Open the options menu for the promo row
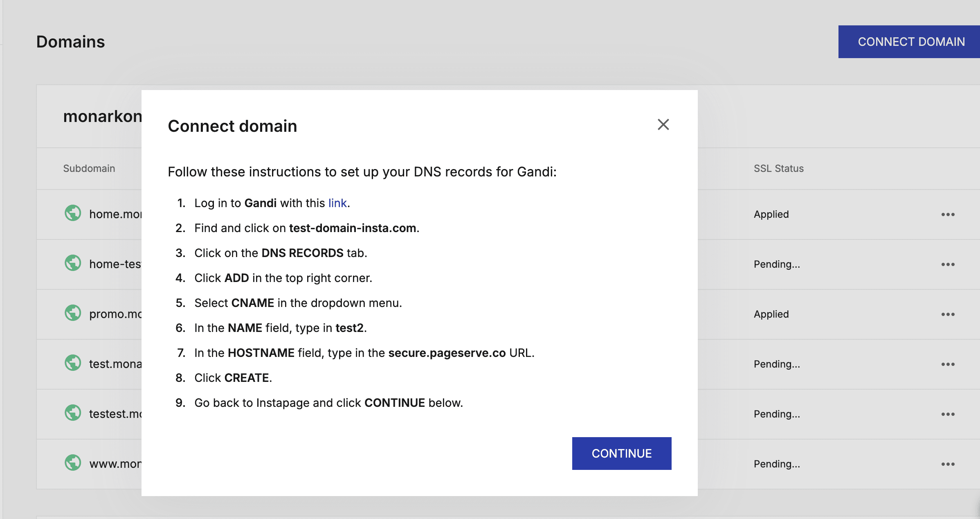The width and height of the screenshot is (980, 519). click(x=949, y=314)
